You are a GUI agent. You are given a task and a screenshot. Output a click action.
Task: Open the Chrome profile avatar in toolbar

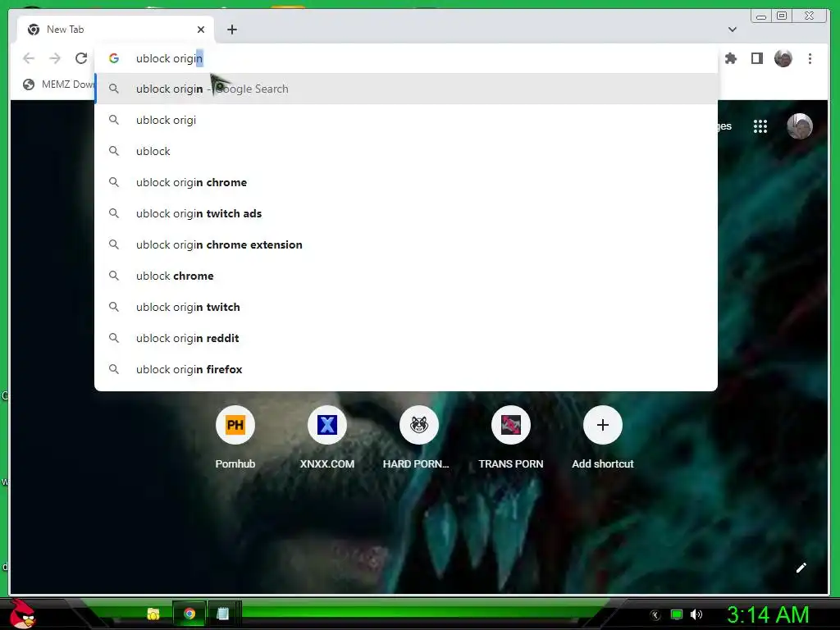(783, 58)
